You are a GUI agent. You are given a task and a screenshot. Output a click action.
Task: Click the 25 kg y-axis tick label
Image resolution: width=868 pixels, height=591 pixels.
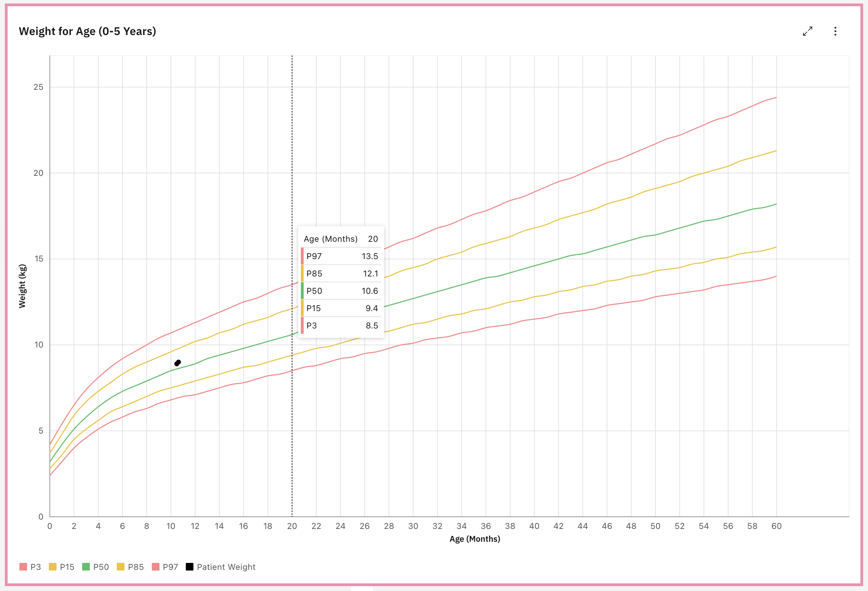38,87
